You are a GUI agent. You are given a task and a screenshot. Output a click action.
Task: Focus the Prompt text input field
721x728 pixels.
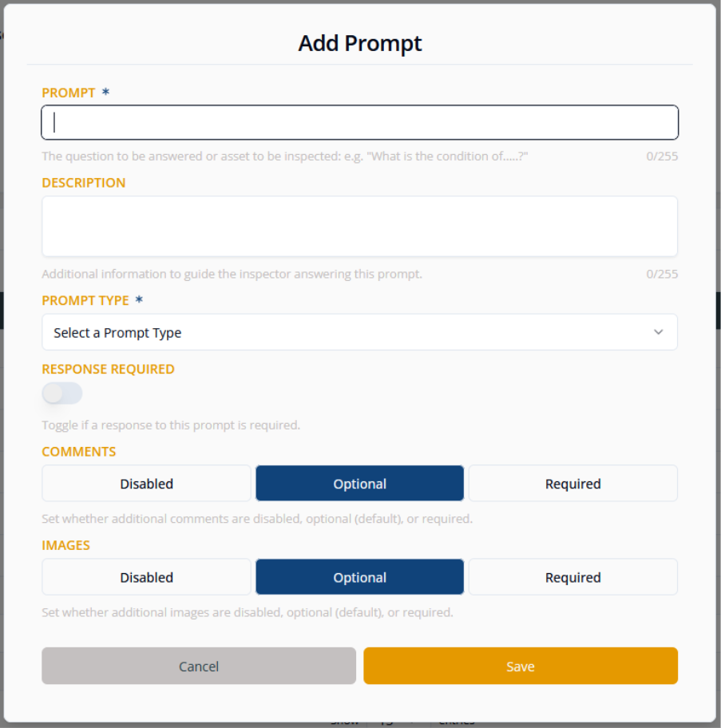[x=359, y=123]
